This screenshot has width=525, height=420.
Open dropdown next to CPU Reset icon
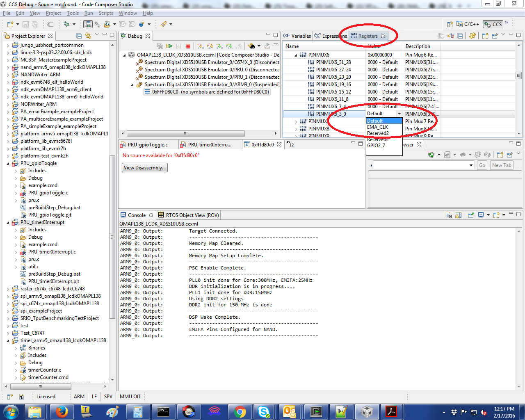pos(259,46)
